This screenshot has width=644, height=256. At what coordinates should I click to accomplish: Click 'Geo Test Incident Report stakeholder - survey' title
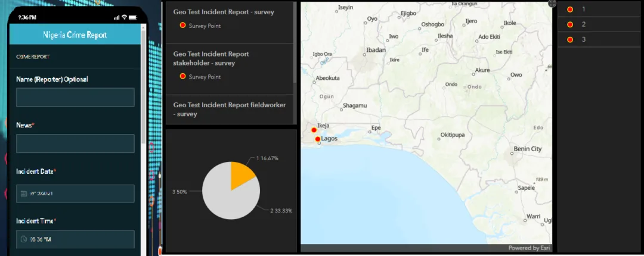pos(211,59)
